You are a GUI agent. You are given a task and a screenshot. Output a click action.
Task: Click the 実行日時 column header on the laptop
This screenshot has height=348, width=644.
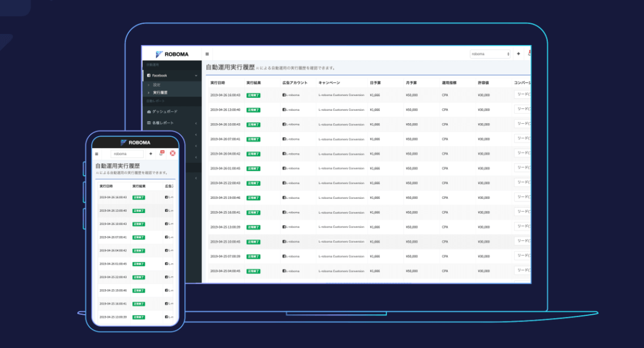[x=218, y=83]
